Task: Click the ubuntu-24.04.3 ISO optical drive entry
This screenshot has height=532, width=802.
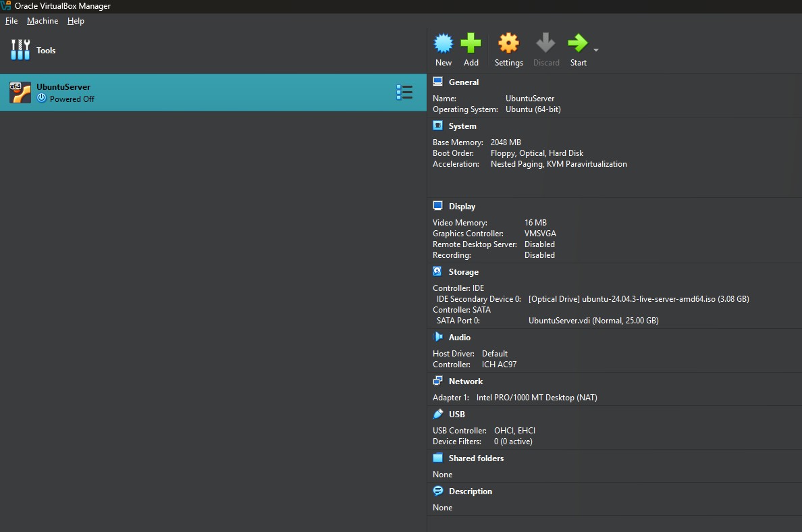Action: (638, 299)
